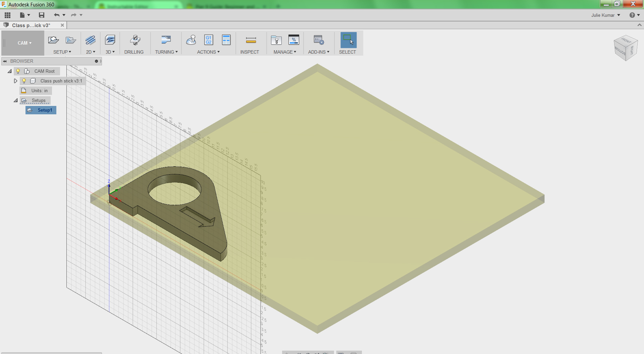This screenshot has height=354, width=644.
Task: Open the undo history dropdown arrow
Action: [64, 15]
